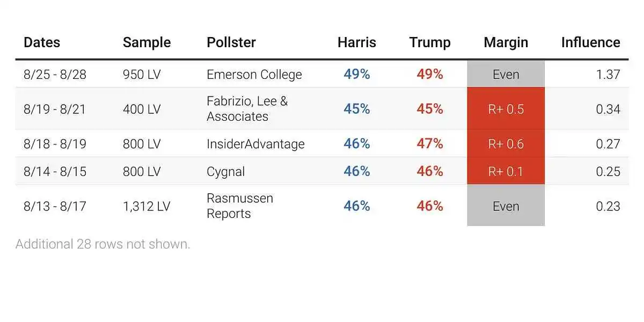Click the 1,312 LV sample cell
The height and width of the screenshot is (322, 644).
click(146, 206)
